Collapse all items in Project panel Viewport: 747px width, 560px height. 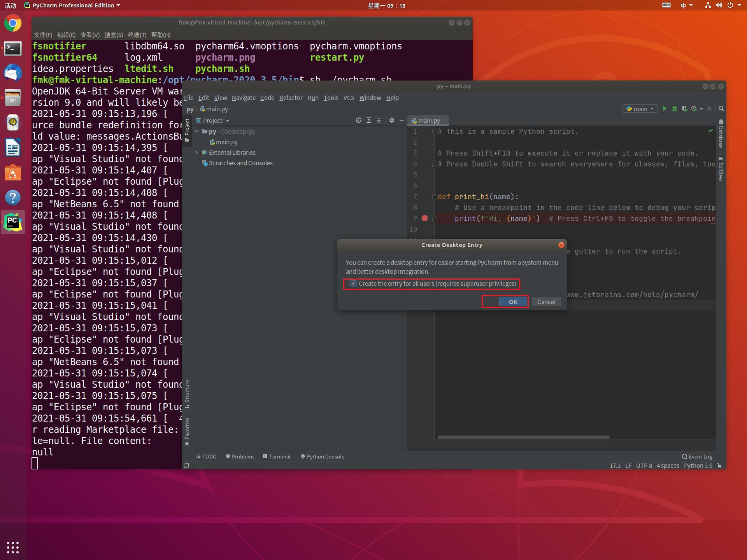point(379,121)
